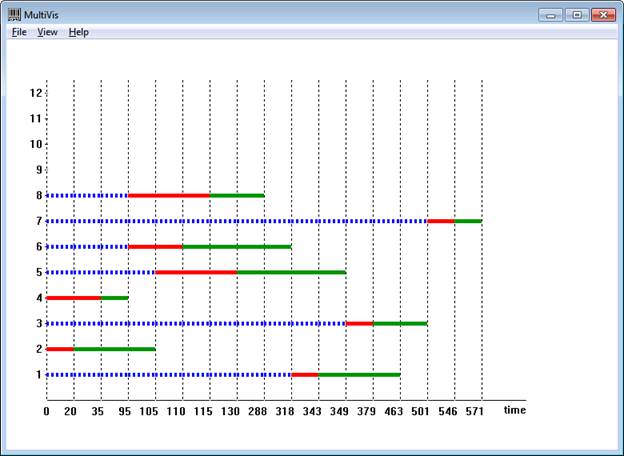
Task: Click the time axis value 318
Action: (285, 411)
